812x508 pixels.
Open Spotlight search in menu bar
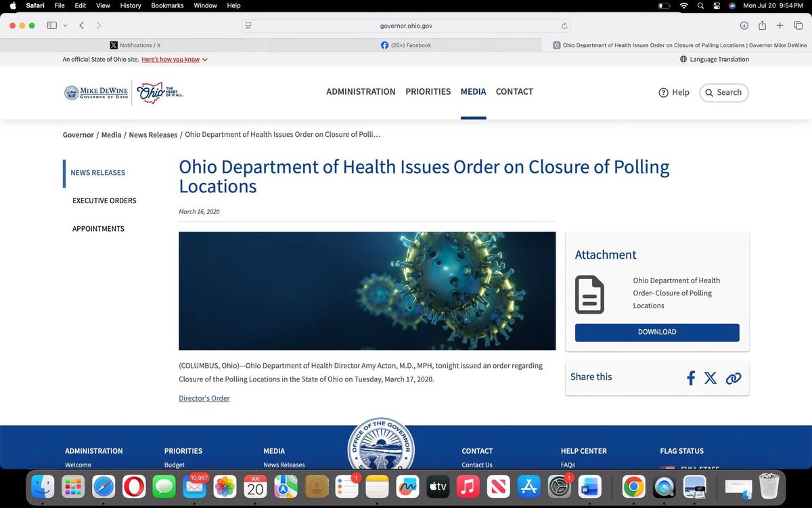tap(700, 5)
